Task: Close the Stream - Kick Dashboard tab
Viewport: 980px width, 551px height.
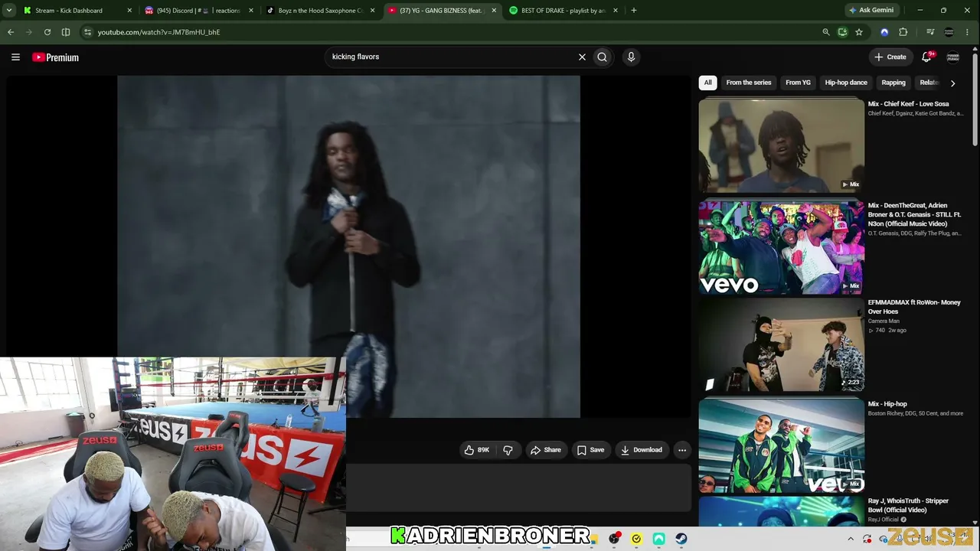Action: click(129, 11)
